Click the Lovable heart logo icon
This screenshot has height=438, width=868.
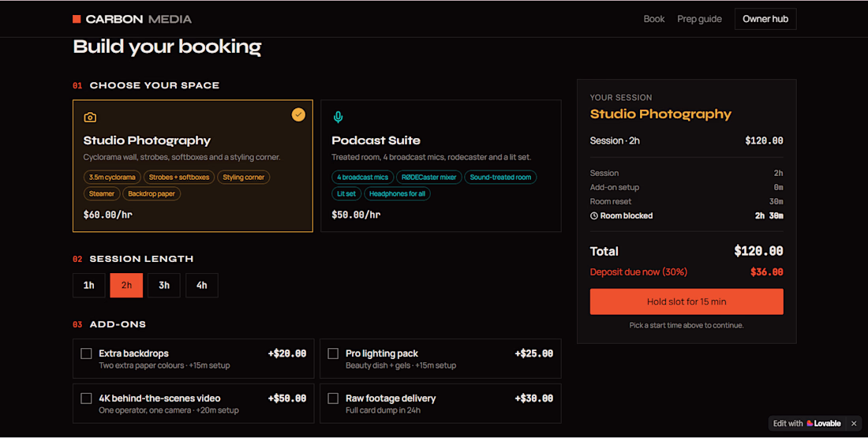(810, 423)
